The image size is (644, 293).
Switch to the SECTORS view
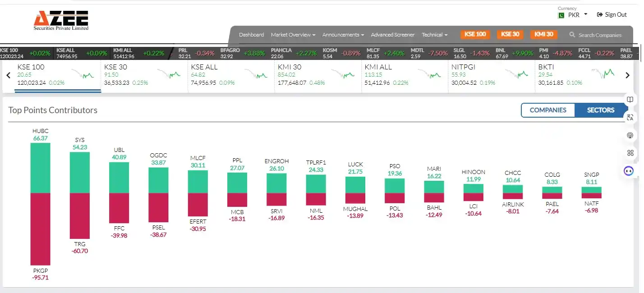point(601,110)
